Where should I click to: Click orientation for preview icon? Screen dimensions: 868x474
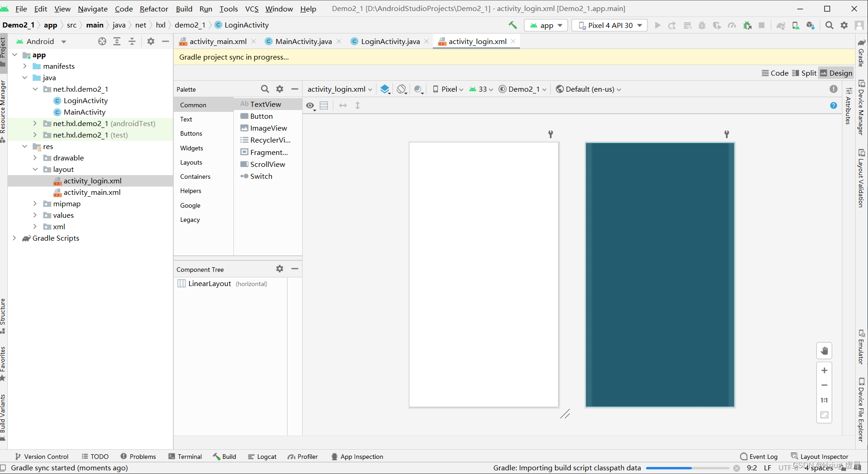pos(402,89)
